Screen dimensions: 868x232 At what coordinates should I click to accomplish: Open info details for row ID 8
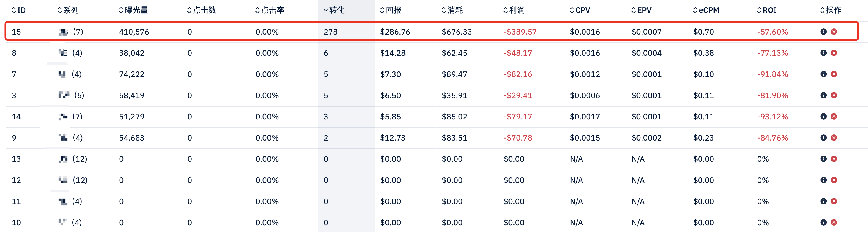823,53
